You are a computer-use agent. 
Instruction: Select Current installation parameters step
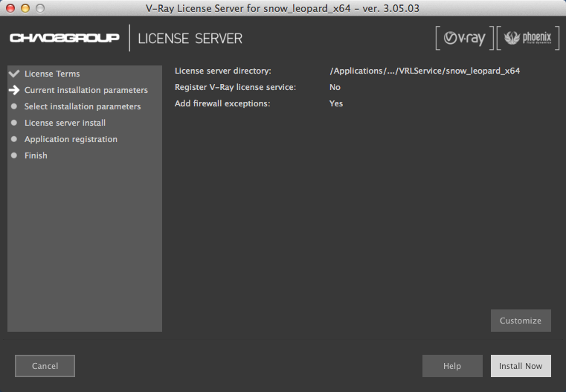pyautogui.click(x=86, y=90)
